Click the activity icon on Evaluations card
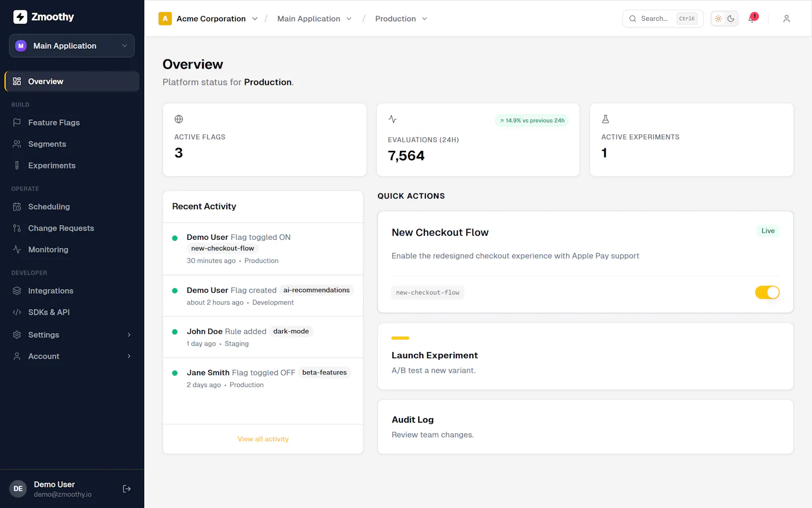 coord(392,119)
